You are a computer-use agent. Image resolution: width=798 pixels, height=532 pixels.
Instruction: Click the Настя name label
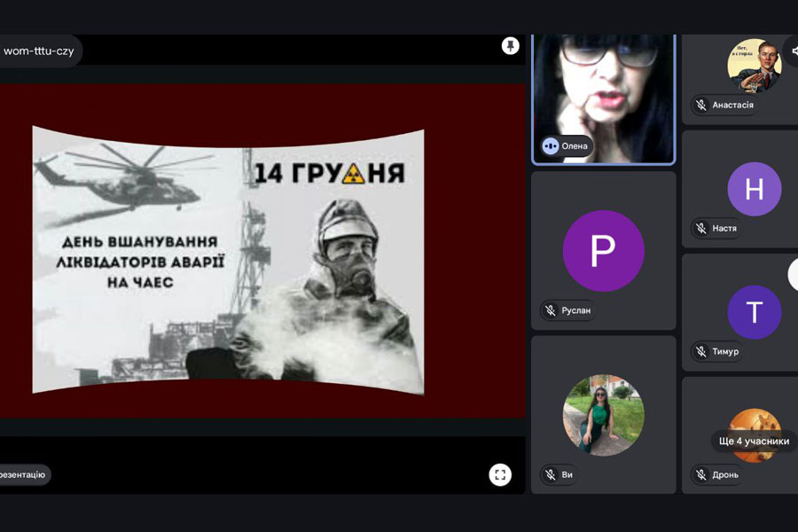point(724,228)
